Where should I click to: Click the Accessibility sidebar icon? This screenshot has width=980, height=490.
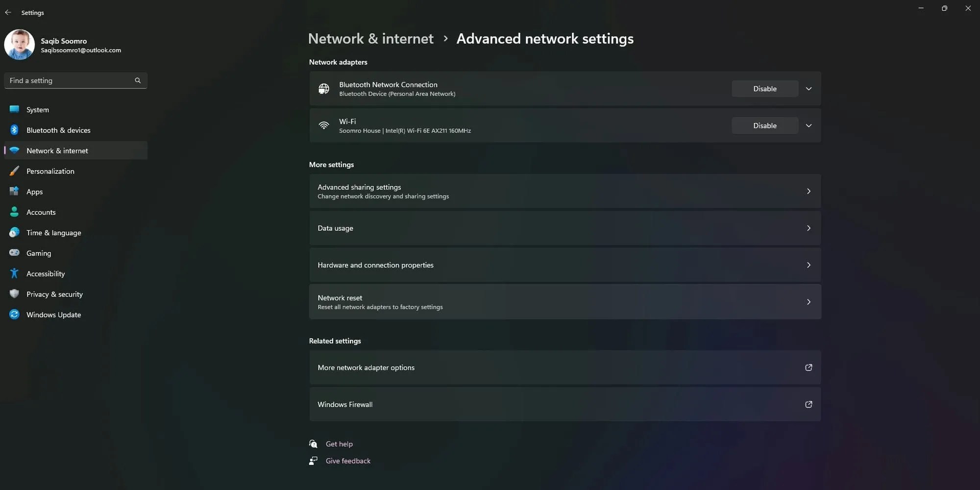tap(14, 273)
